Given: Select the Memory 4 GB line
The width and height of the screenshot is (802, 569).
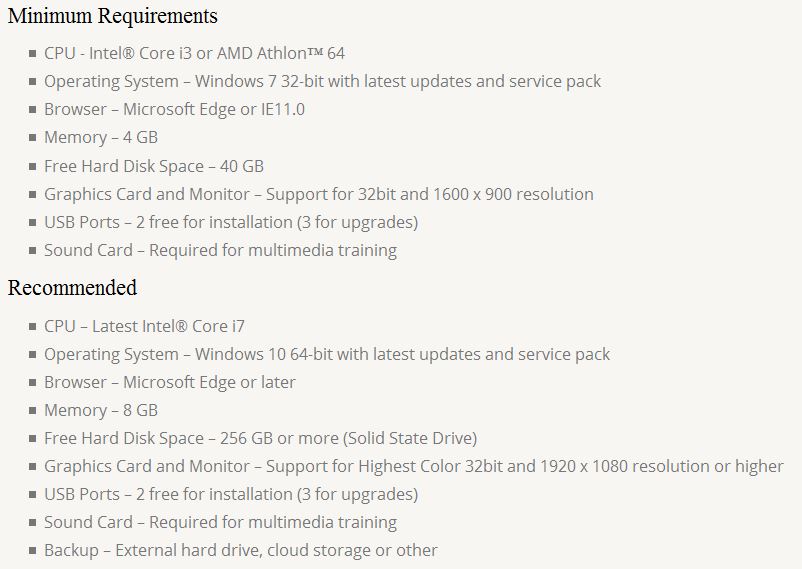Looking at the screenshot, I should (x=100, y=137).
